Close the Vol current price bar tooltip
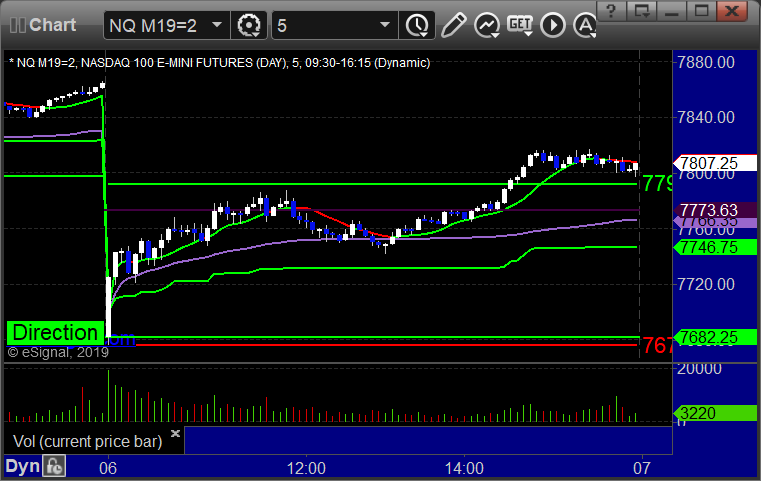This screenshot has height=481, width=761. pyautogui.click(x=175, y=433)
